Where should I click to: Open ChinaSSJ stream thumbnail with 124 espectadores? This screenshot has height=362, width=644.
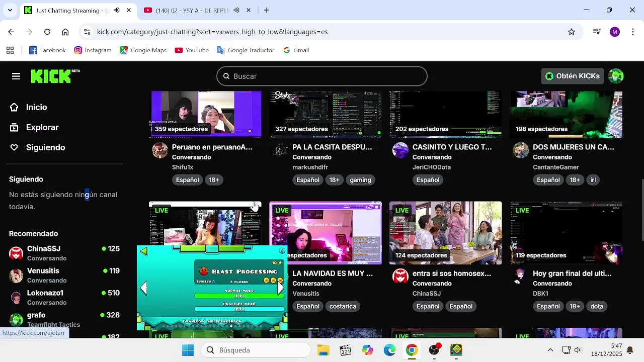click(x=445, y=233)
